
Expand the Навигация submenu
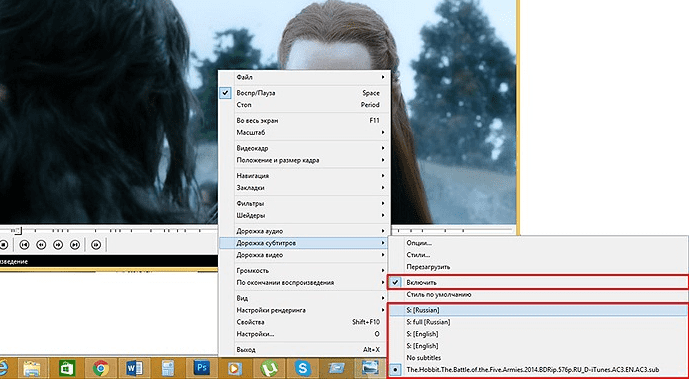304,176
